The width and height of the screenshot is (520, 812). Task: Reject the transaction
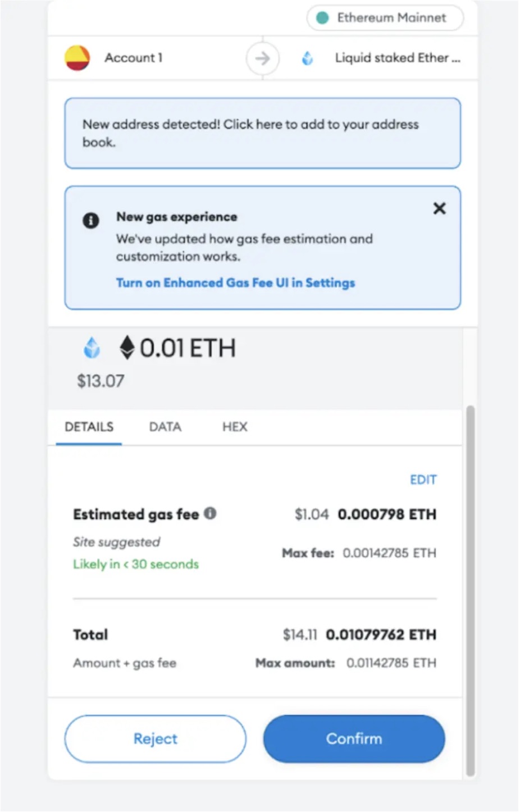[x=155, y=738]
